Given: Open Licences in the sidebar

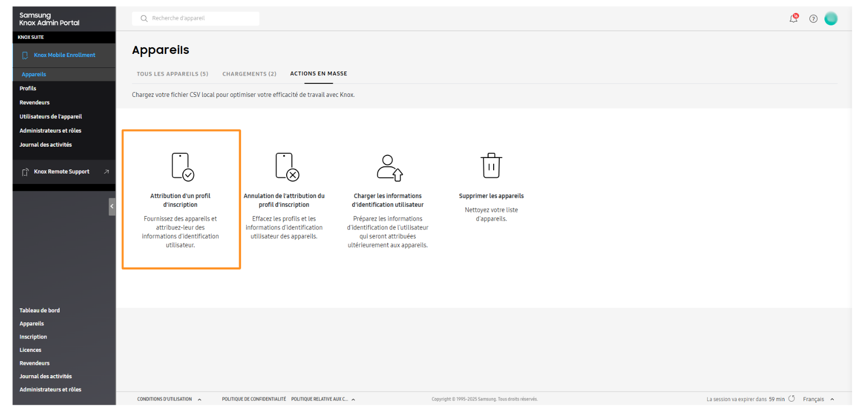Looking at the screenshot, I should pyautogui.click(x=30, y=350).
